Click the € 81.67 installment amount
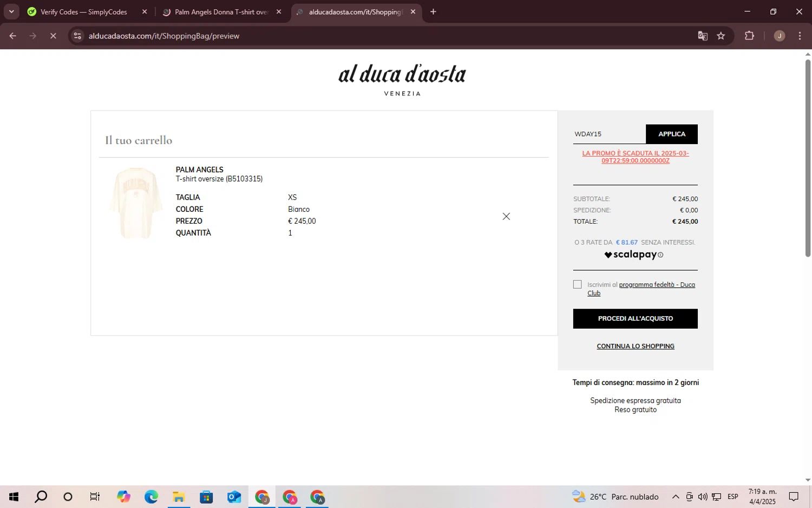Screen dimensions: 812x508 coord(626,242)
